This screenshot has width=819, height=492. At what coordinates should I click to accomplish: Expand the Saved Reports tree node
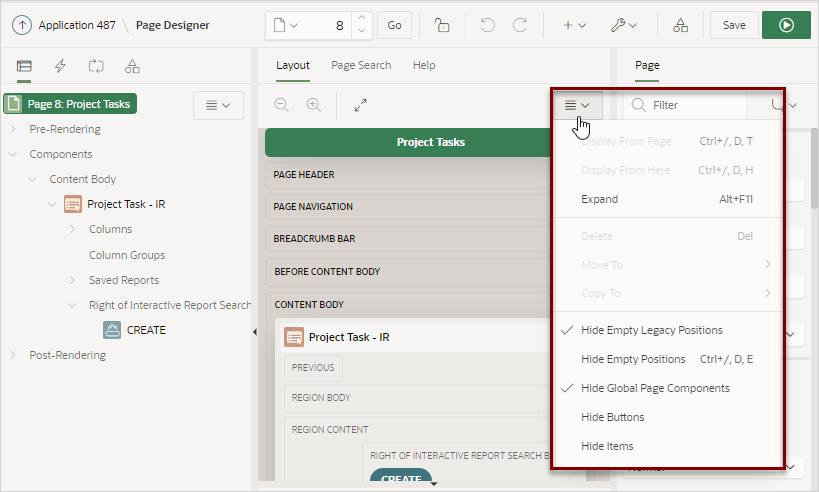(x=72, y=280)
